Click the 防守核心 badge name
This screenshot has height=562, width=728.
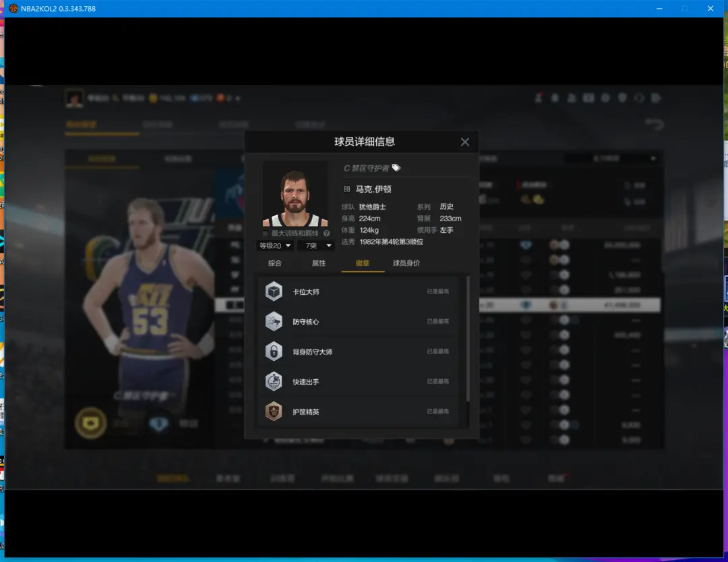click(305, 322)
